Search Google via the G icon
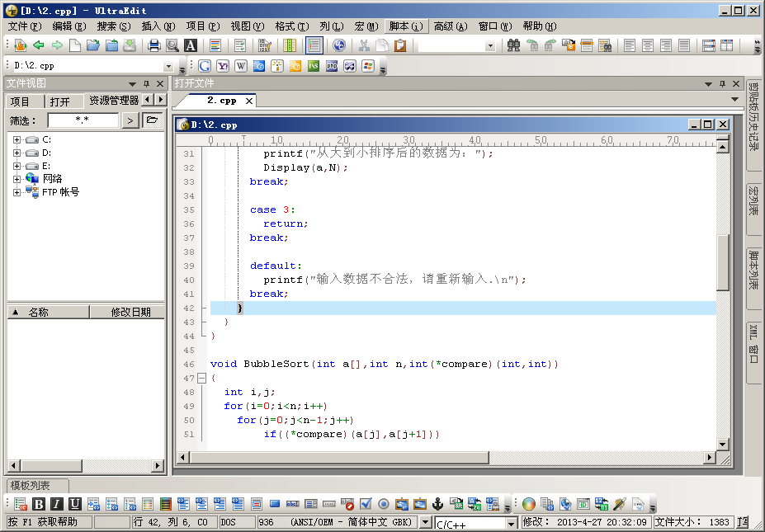The height and width of the screenshot is (532, 765). [x=205, y=66]
